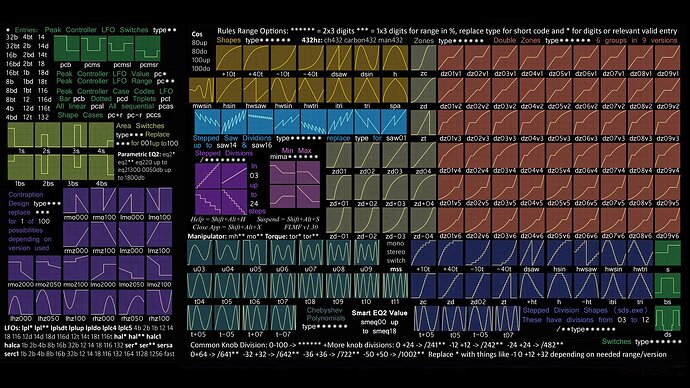Viewport: 690px width, 388px height.
Task: Click the u03 teal Chebyshev tile
Action: point(199,253)
